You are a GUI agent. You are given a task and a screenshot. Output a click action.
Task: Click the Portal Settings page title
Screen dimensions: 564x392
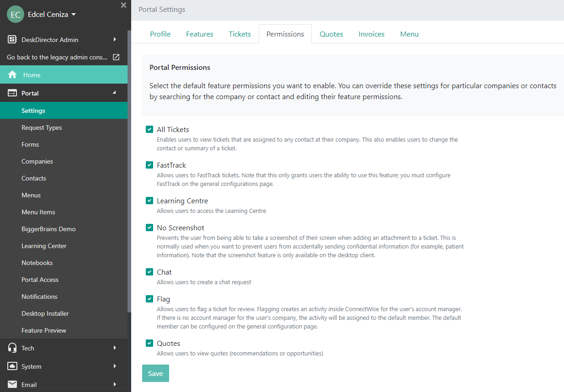point(162,9)
